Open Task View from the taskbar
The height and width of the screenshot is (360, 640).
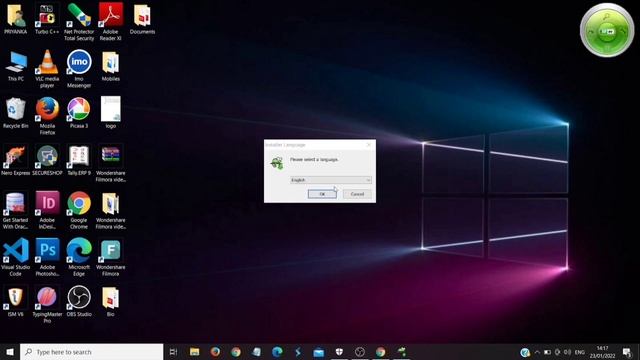pyautogui.click(x=173, y=352)
